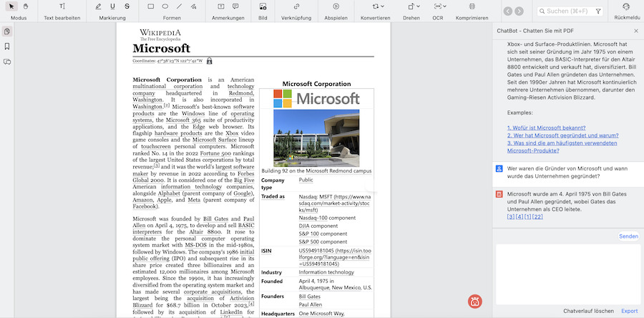Click the Wikipedia logo text
Viewport: 644px width, 318px height.
click(160, 32)
